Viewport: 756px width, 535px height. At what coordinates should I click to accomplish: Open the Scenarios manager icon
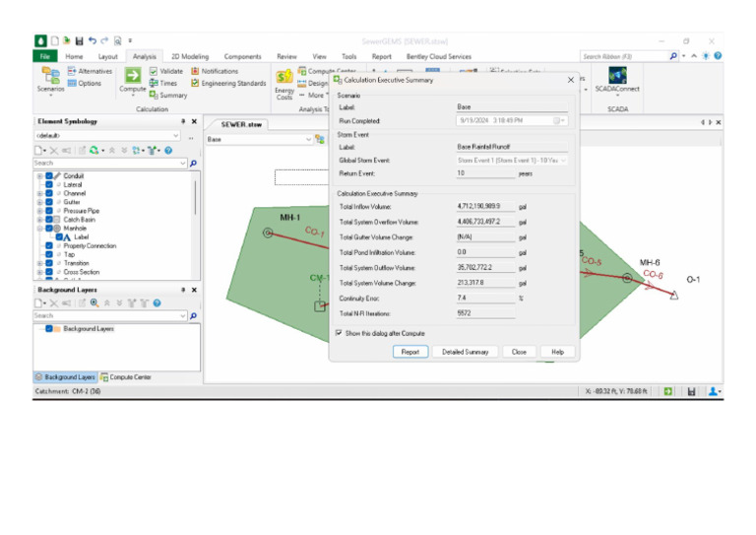coord(50,80)
